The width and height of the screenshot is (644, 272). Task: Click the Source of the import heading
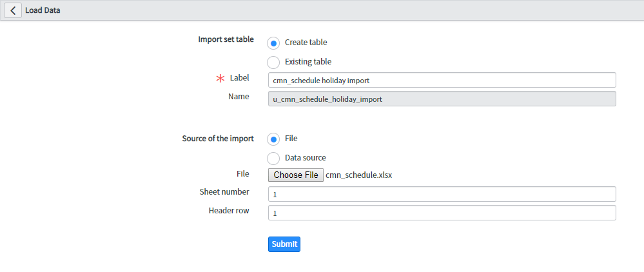click(218, 139)
